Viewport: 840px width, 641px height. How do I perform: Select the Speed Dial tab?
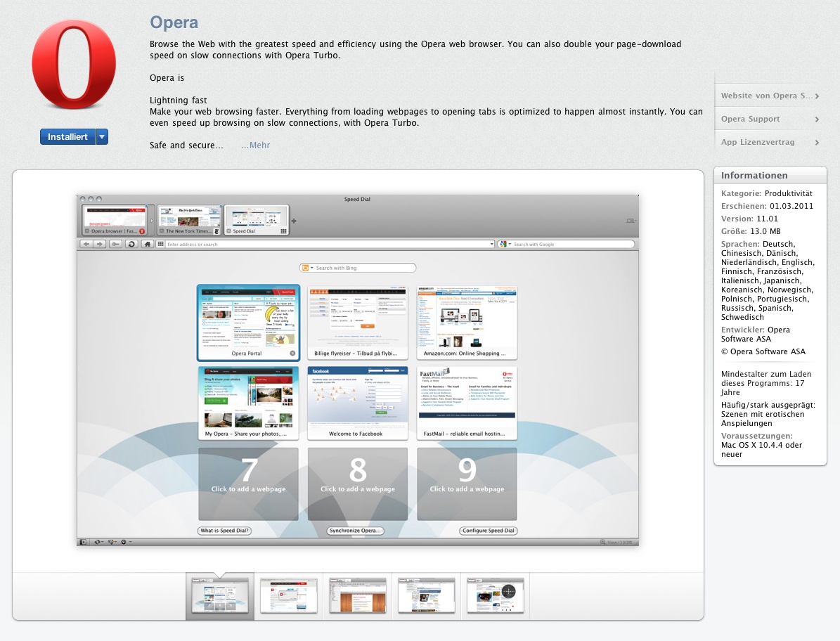click(x=256, y=219)
